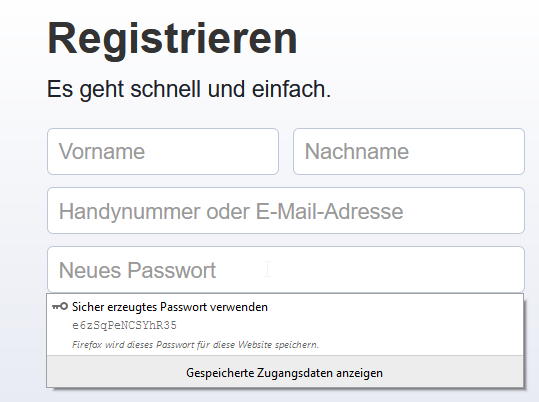Image resolution: width=539 pixels, height=402 pixels.
Task: Focus the Vorname input field
Action: 163,152
